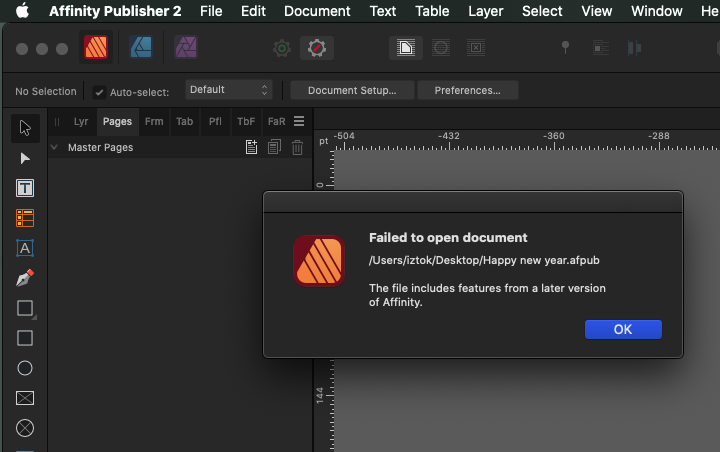Screen dimensions: 720x452
Task: Select the Artistic Text tool
Action: click(x=25, y=248)
